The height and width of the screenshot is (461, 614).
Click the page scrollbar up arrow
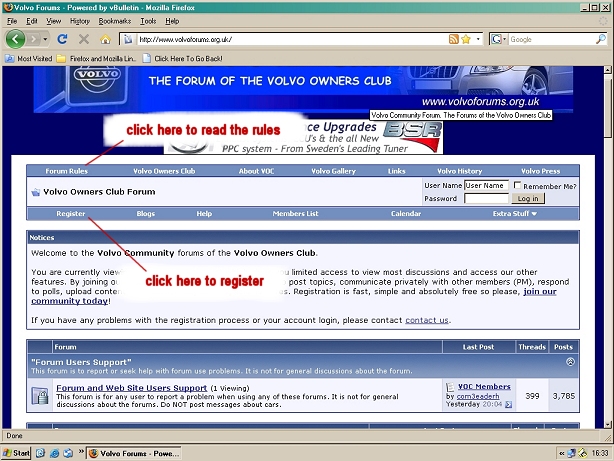608,70
